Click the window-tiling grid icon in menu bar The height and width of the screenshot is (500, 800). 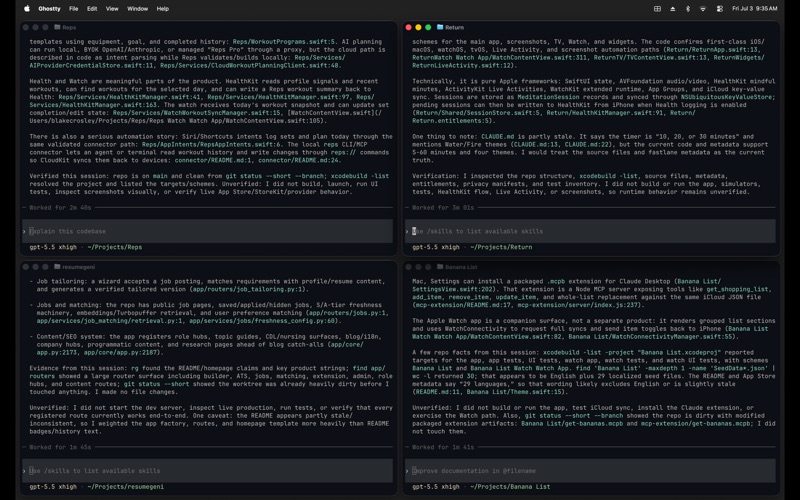pyautogui.click(x=657, y=9)
